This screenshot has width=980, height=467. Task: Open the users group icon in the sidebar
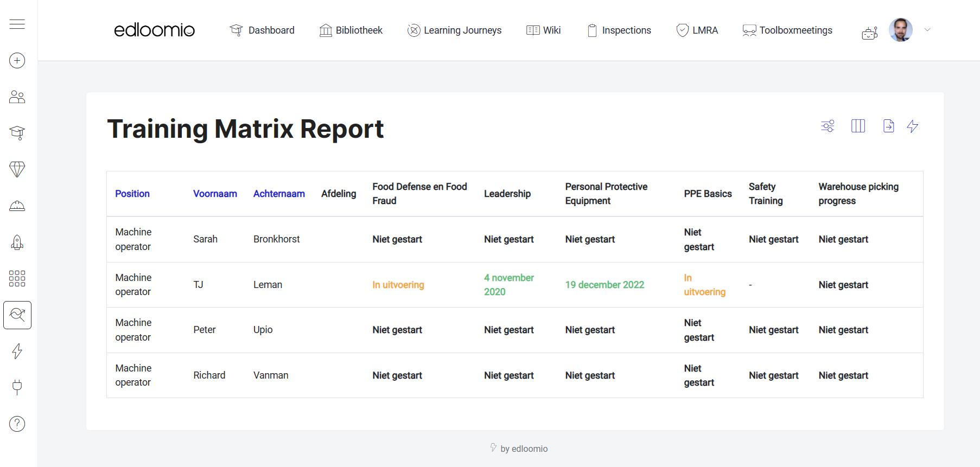17,97
